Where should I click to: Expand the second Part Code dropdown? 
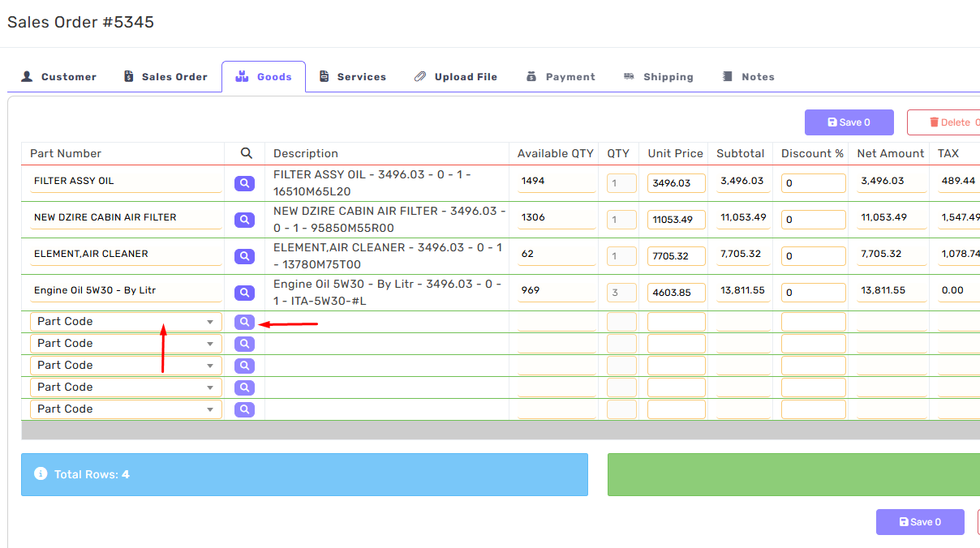[x=126, y=344]
